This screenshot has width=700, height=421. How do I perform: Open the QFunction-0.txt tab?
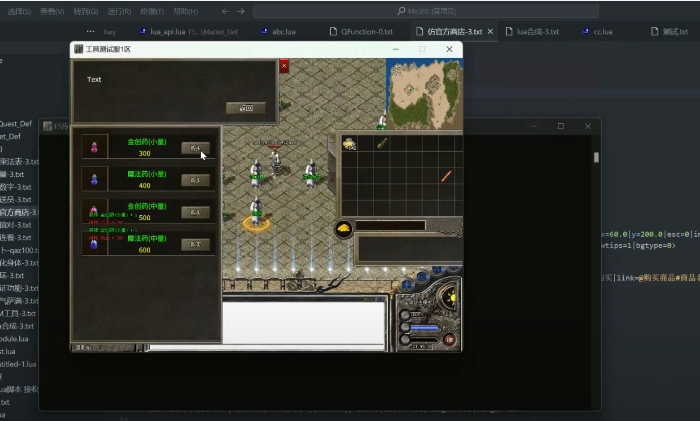pyautogui.click(x=367, y=31)
